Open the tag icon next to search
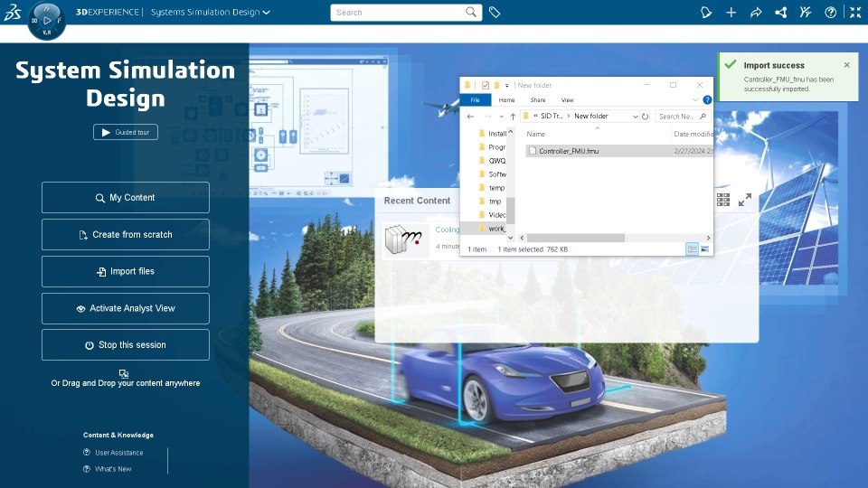The height and width of the screenshot is (488, 868). click(x=495, y=12)
